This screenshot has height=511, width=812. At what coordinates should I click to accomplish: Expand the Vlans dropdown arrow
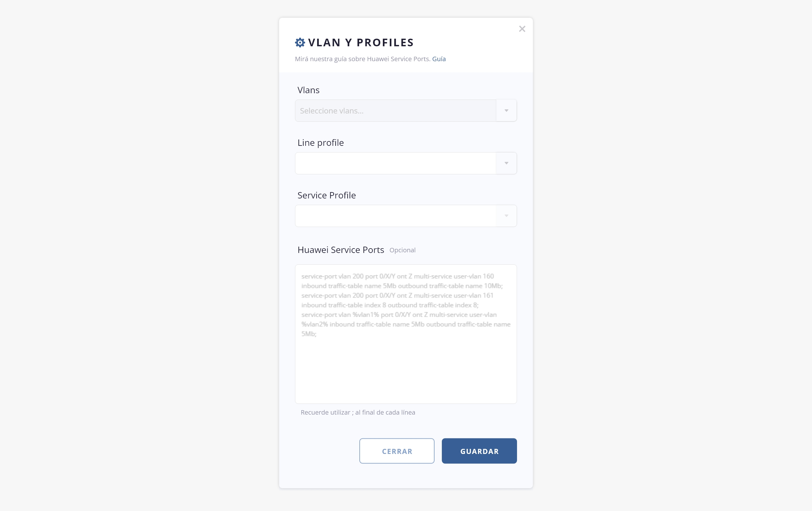[x=506, y=111]
